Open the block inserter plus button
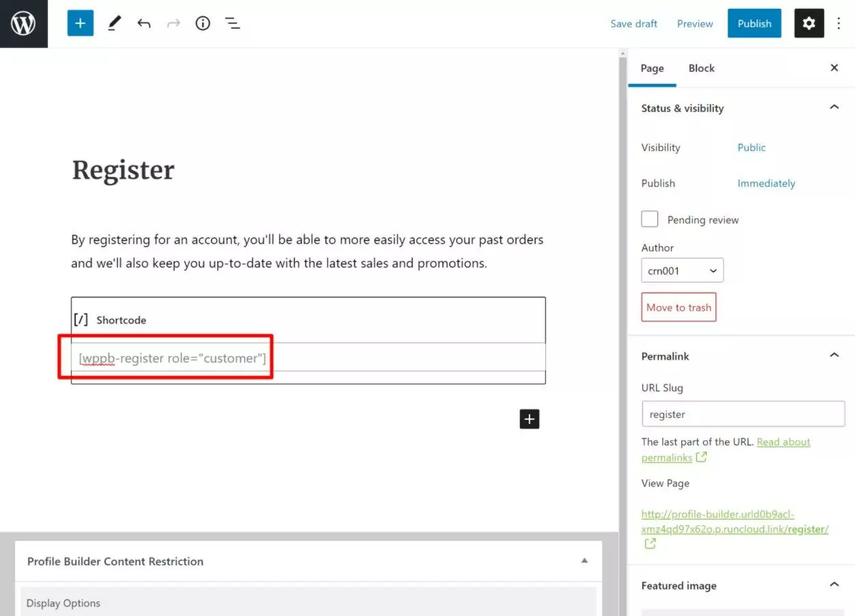This screenshot has height=616, width=855. 80,24
